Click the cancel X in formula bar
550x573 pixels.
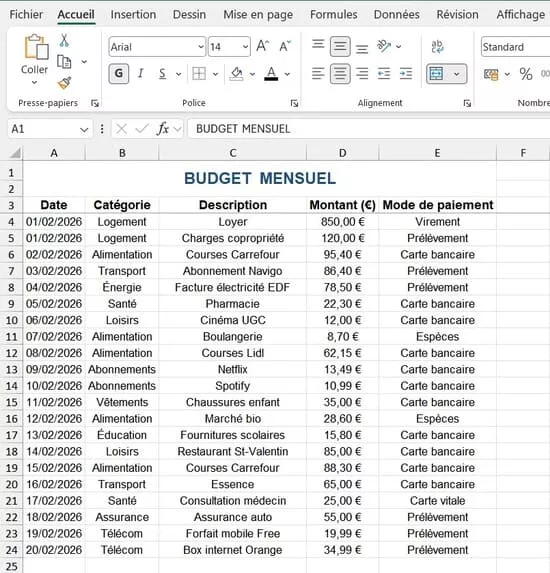[x=121, y=129]
